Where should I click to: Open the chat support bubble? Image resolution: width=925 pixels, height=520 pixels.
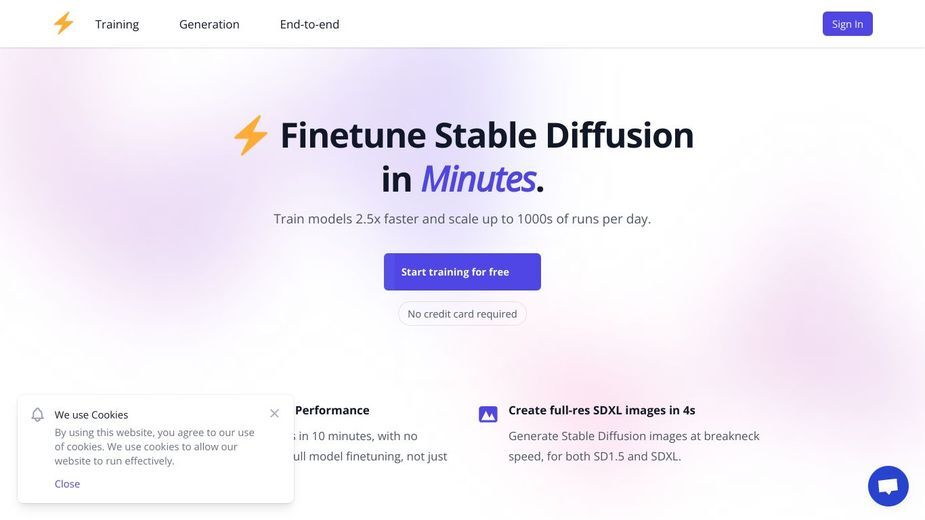coord(888,486)
